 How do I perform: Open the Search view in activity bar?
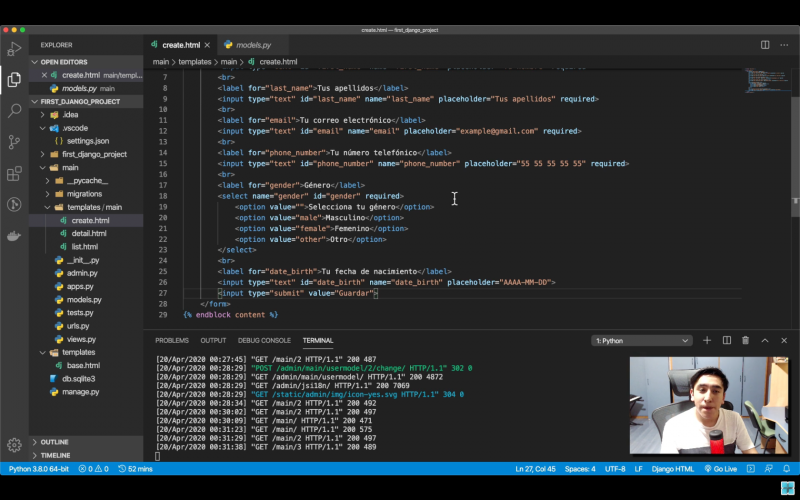click(14, 110)
